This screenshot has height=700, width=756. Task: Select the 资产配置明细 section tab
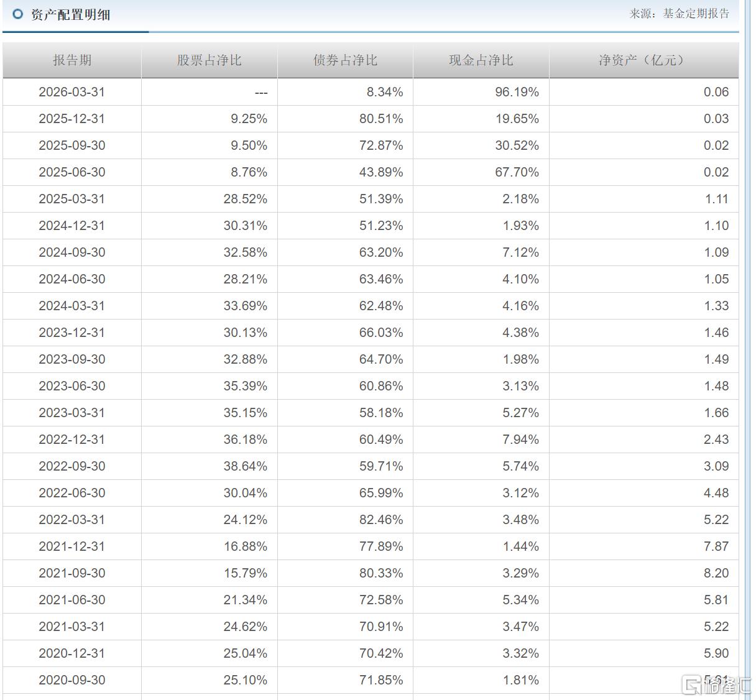pos(70,14)
